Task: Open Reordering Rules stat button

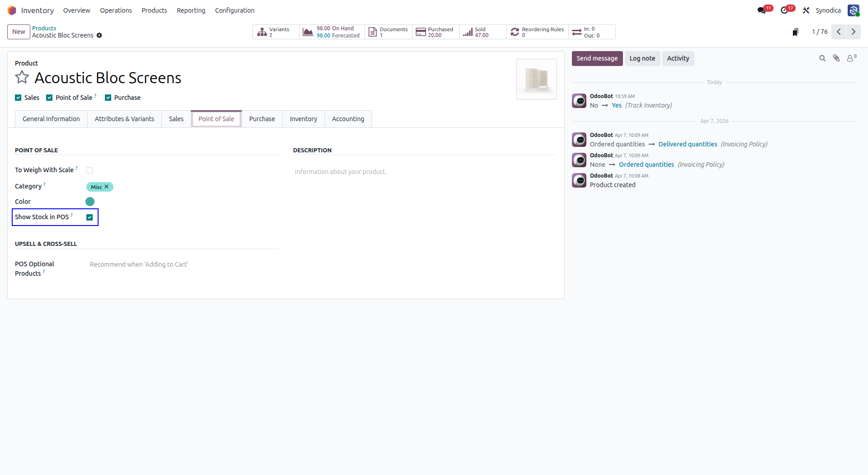Action: tap(538, 32)
